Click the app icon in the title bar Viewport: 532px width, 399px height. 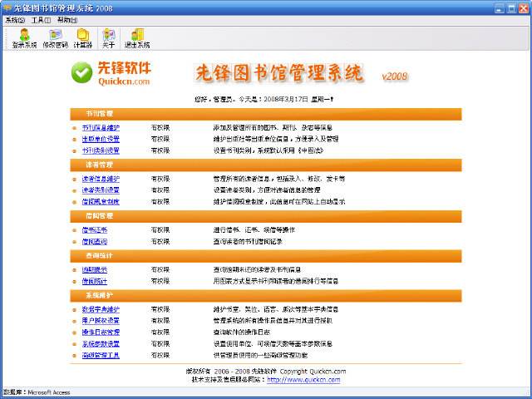[7, 7]
